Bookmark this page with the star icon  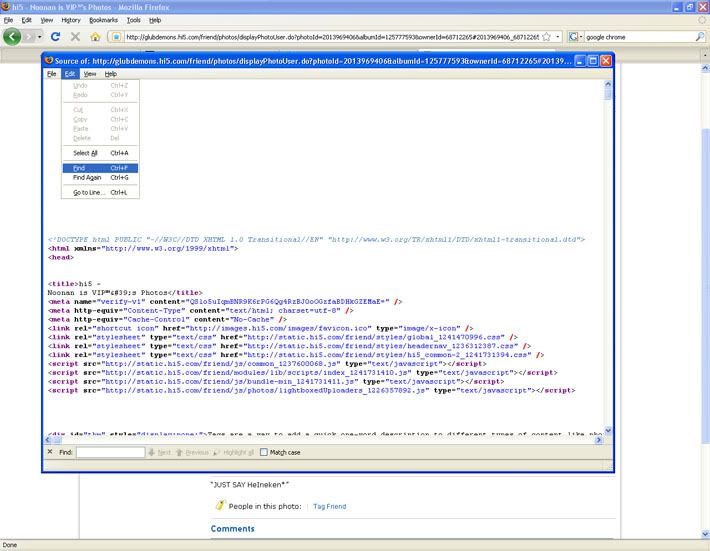click(547, 37)
